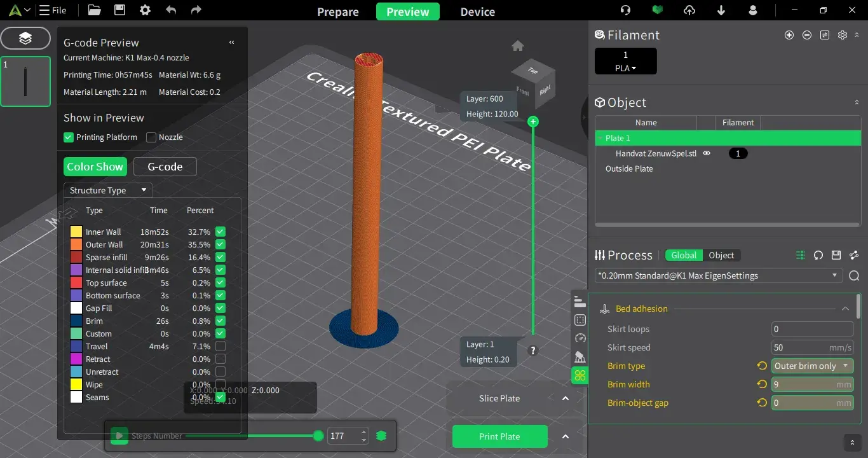Open the project folder icon
Screen dimensions: 868x458
(94, 10)
